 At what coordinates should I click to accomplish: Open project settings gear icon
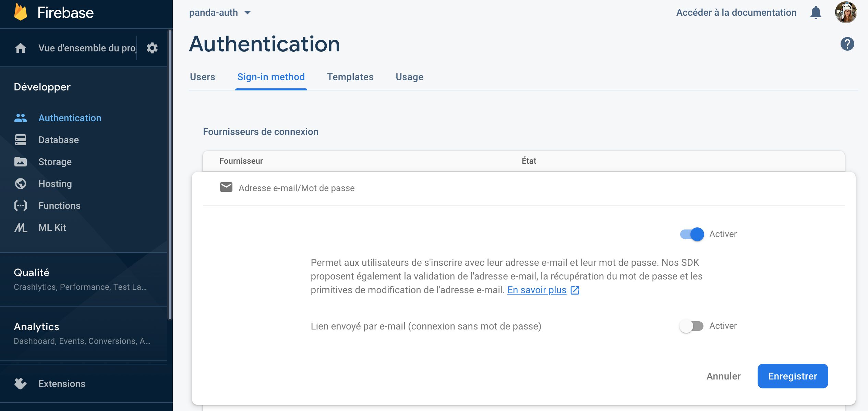click(x=152, y=48)
